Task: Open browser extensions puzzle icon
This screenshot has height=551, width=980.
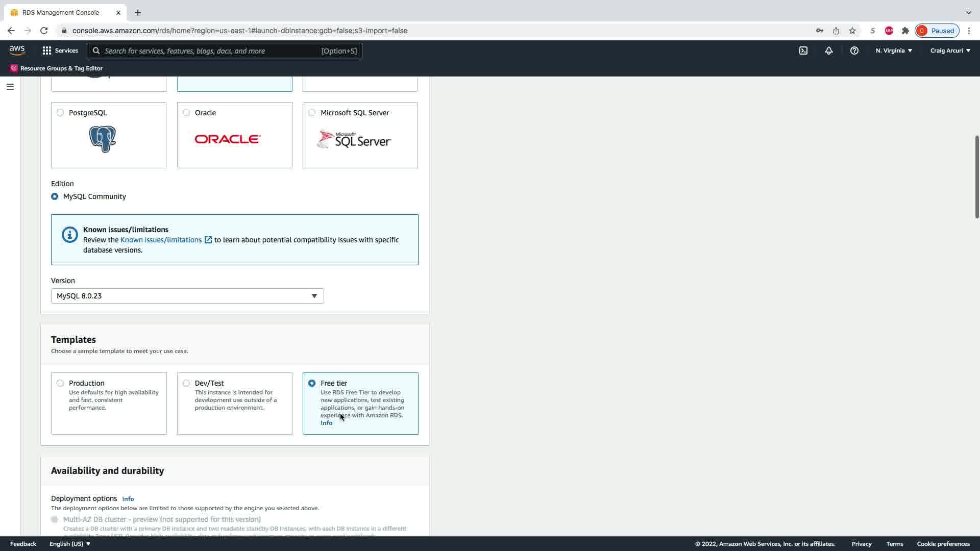Action: (x=905, y=31)
